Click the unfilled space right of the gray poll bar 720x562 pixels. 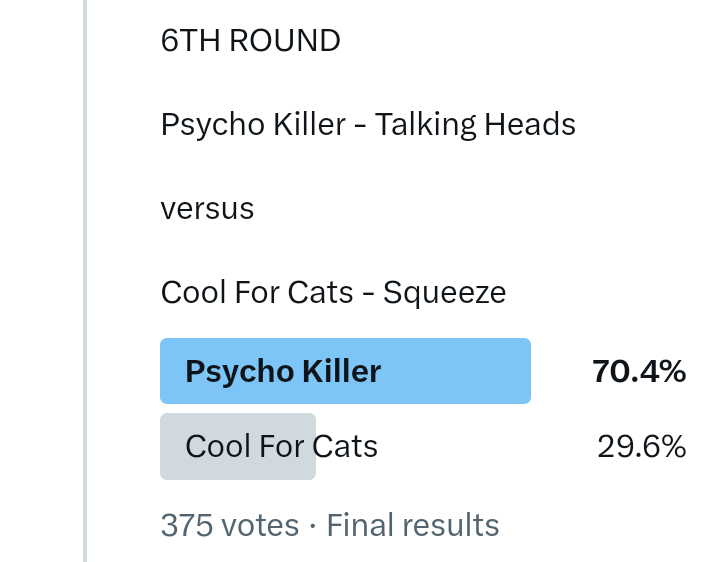(450, 446)
